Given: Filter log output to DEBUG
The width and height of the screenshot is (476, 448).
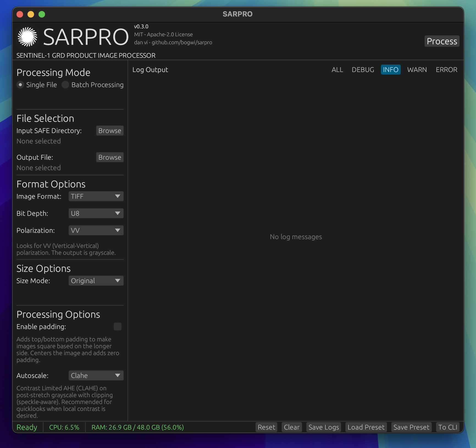Looking at the screenshot, I should point(363,70).
